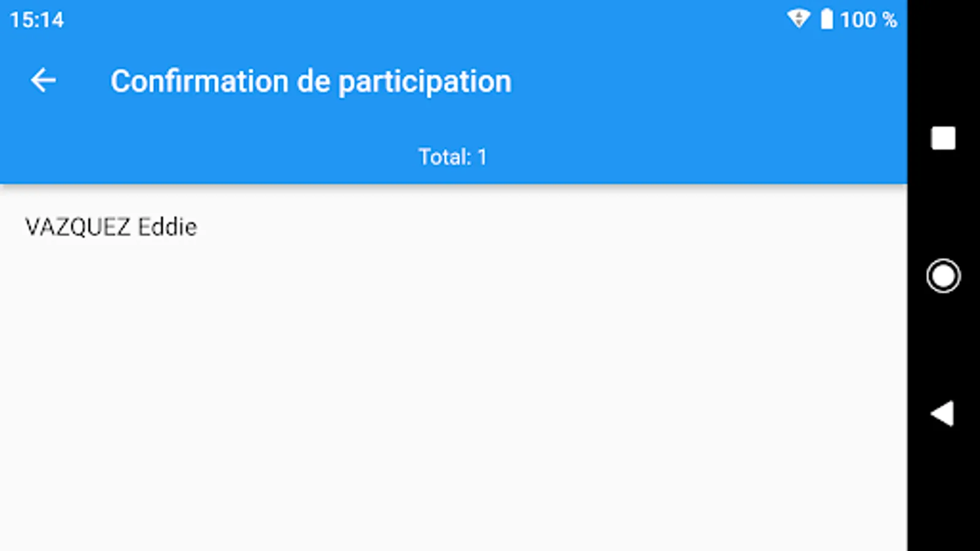Click the surname "VAZQUEZ" in the list

click(78, 227)
